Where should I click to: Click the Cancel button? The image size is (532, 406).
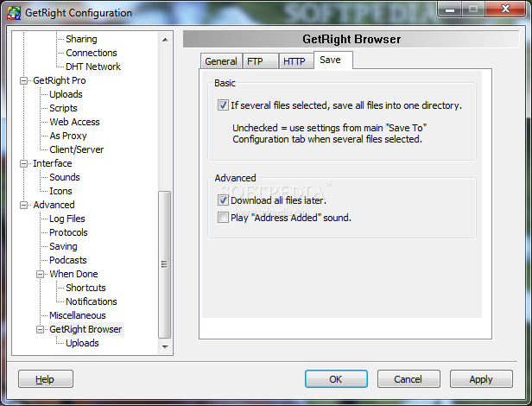pyautogui.click(x=408, y=379)
